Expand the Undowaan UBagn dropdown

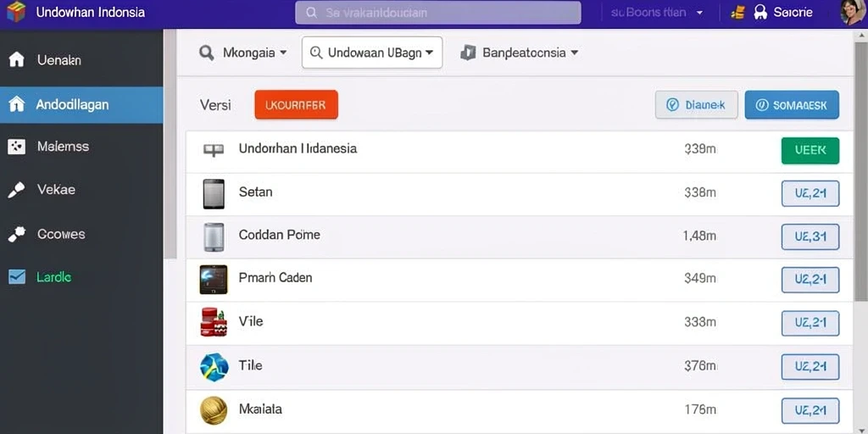[372, 53]
